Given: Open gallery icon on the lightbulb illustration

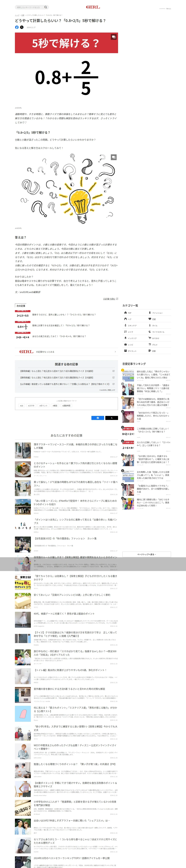Looking at the screenshot, I should pos(114,157).
